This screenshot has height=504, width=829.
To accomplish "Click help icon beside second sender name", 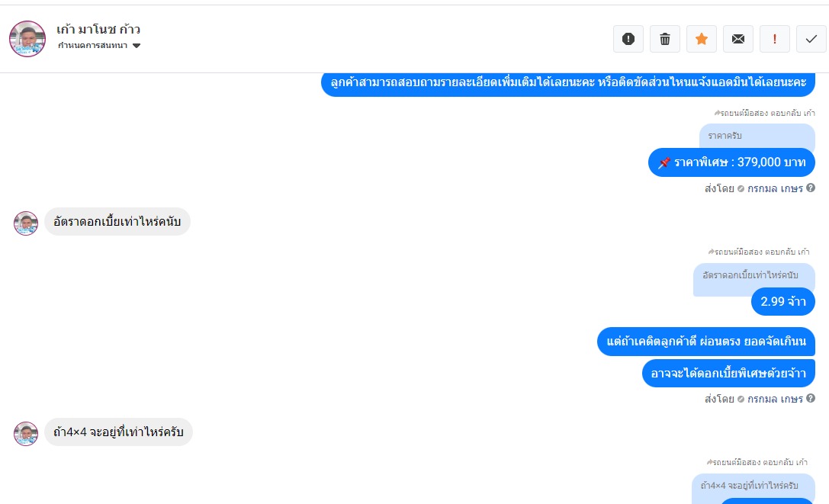I will click(x=811, y=398).
